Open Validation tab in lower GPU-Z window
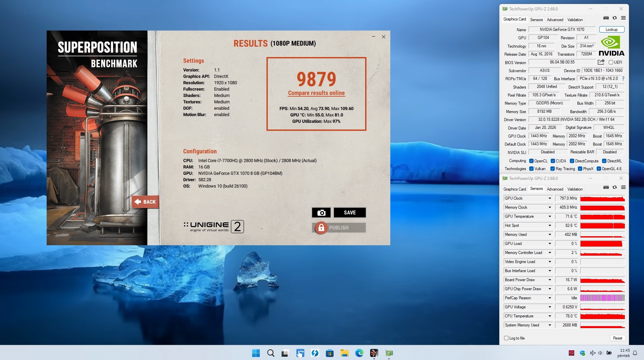 [575, 189]
